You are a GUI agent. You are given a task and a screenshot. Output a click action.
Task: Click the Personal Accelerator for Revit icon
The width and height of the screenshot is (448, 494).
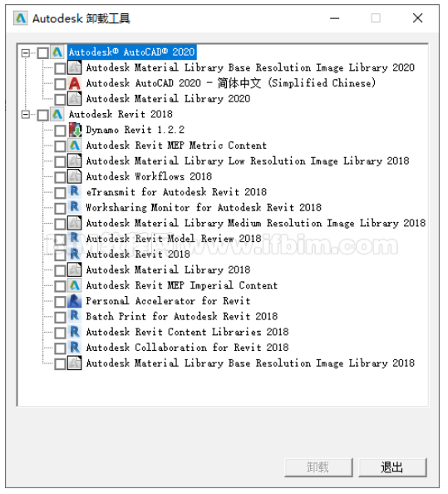point(75,301)
